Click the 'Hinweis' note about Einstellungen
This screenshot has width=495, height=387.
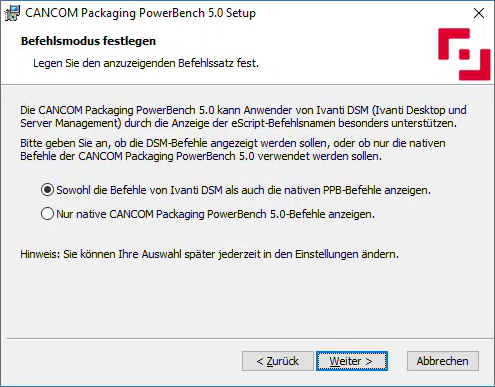[209, 254]
